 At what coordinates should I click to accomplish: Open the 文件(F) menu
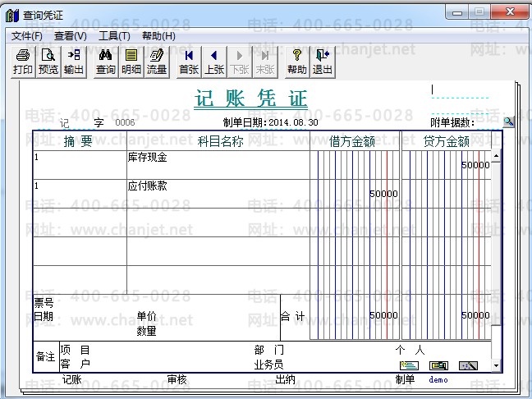26,36
